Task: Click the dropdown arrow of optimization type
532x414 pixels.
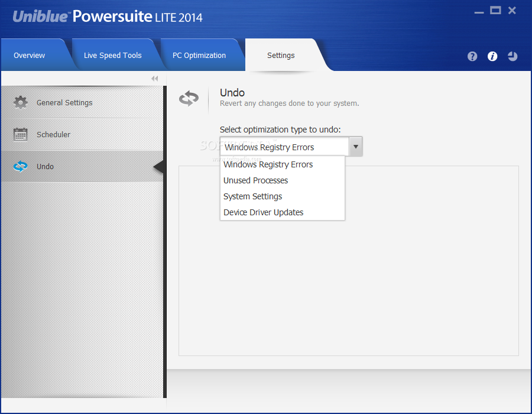Action: coord(356,147)
